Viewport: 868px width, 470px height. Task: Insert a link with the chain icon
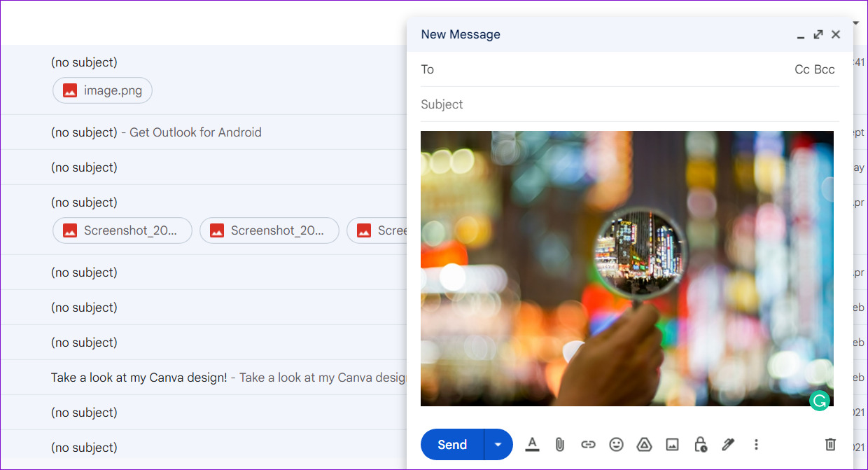(x=588, y=444)
